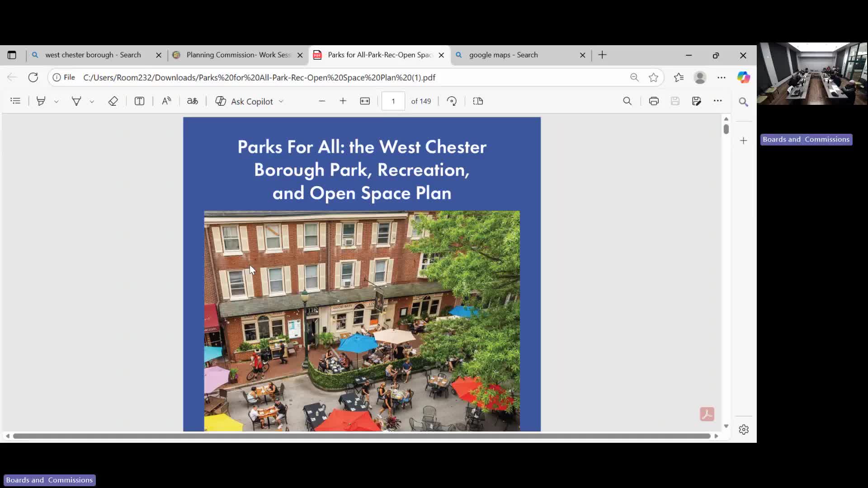Start Read aloud for the PDF
This screenshot has height=488, width=868.
[x=166, y=101]
